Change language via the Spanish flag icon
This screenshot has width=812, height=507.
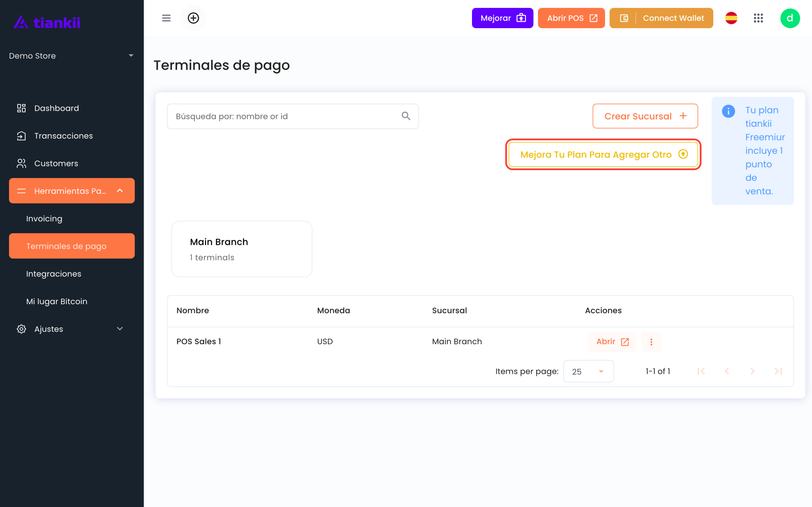731,18
